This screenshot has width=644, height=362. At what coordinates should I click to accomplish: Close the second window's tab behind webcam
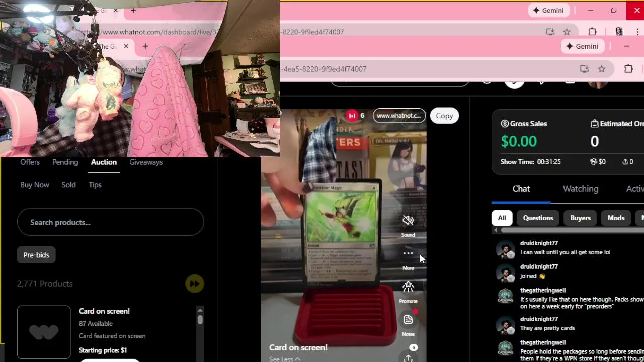point(126,46)
